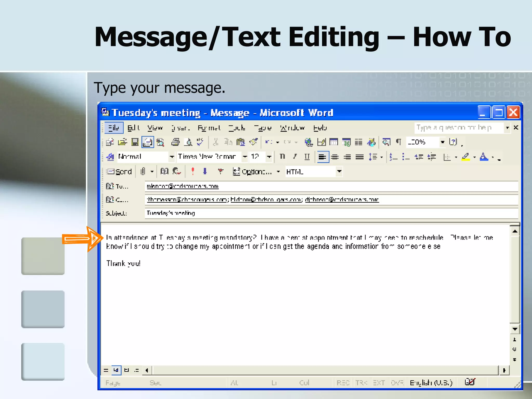Open the View menu

[x=155, y=128]
